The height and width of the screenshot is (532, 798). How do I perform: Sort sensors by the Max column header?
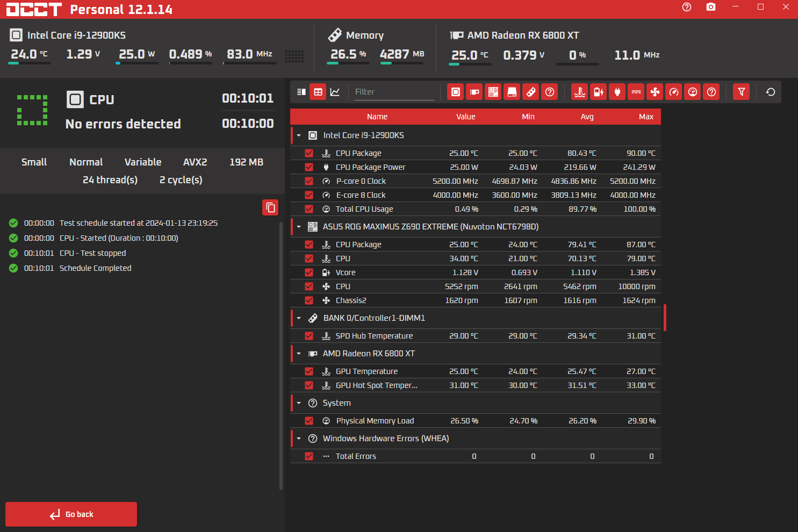click(x=646, y=117)
